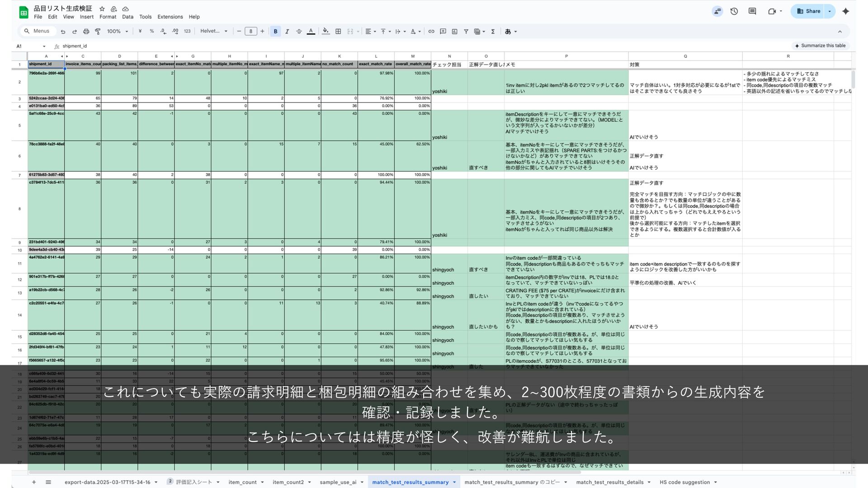
Task: Open the functions sigma icon
Action: click(x=493, y=31)
